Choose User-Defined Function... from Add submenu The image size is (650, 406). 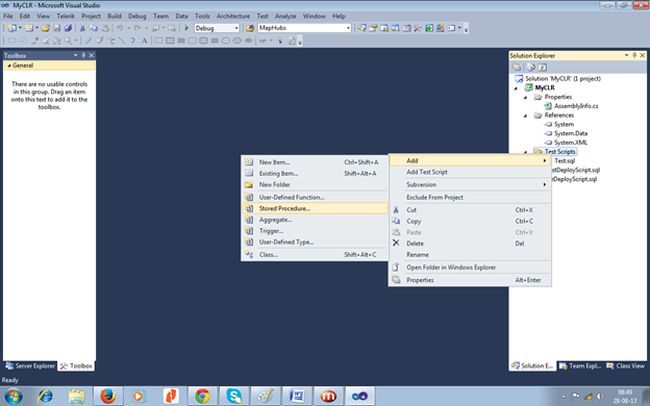(x=315, y=197)
